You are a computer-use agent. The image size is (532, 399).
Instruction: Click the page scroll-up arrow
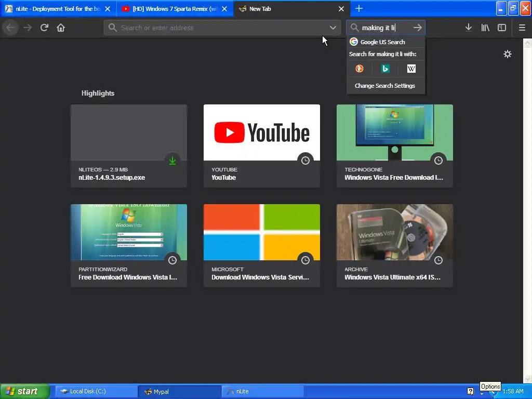point(527,43)
